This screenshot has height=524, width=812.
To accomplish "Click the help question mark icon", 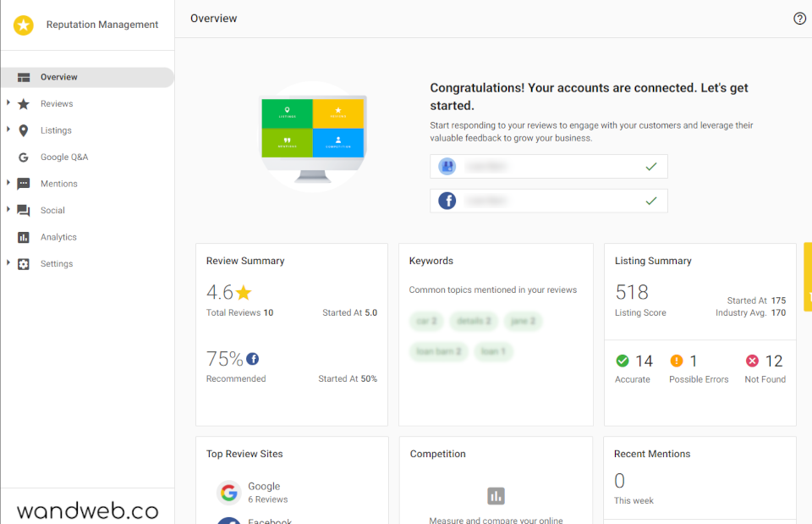I will (x=799, y=19).
